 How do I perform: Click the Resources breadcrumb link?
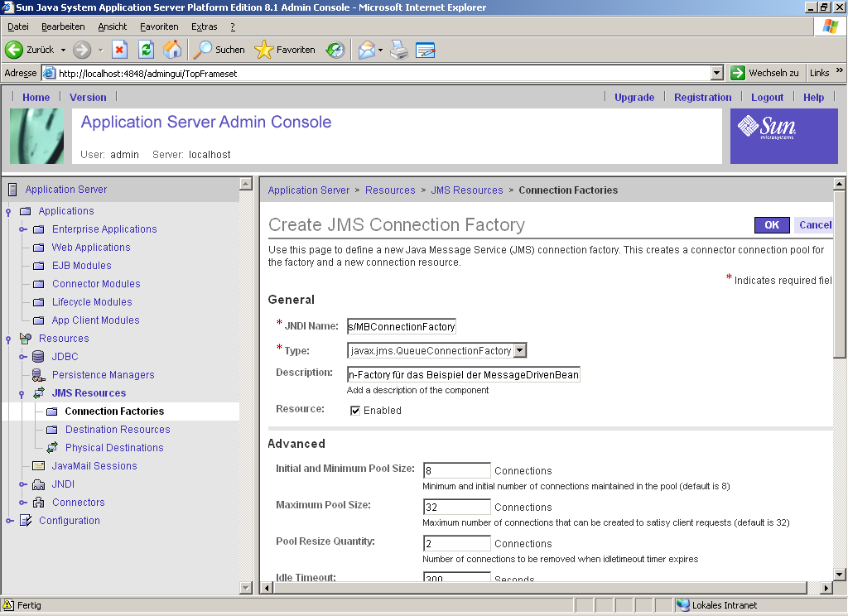[x=390, y=190]
